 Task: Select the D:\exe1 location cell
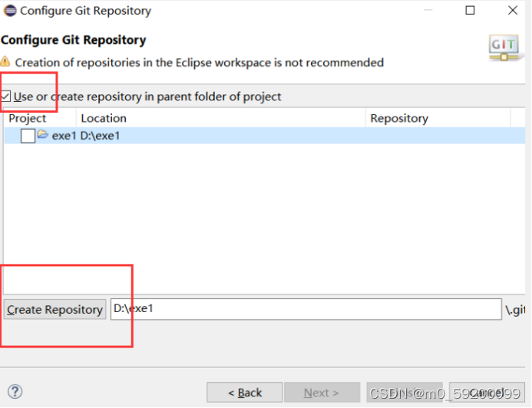(x=100, y=136)
